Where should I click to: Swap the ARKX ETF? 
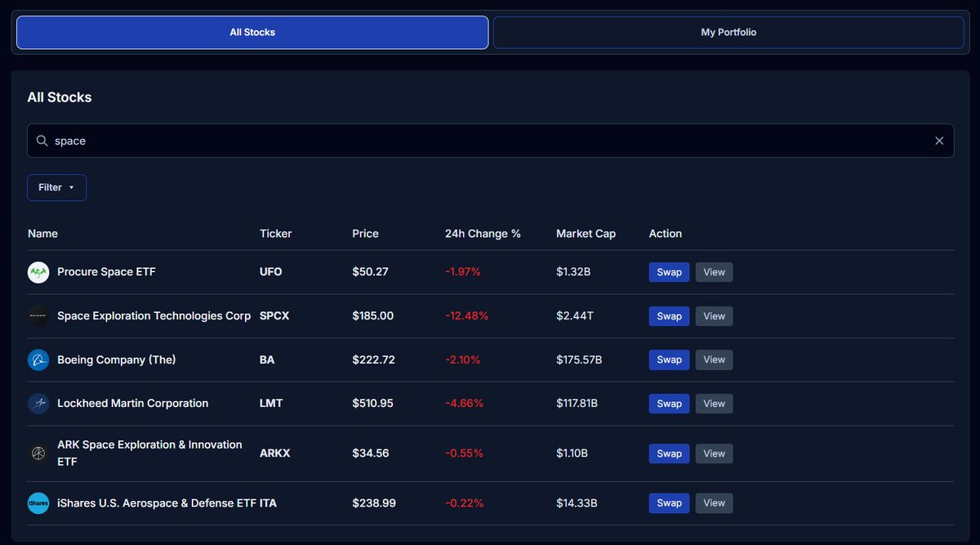(x=669, y=453)
